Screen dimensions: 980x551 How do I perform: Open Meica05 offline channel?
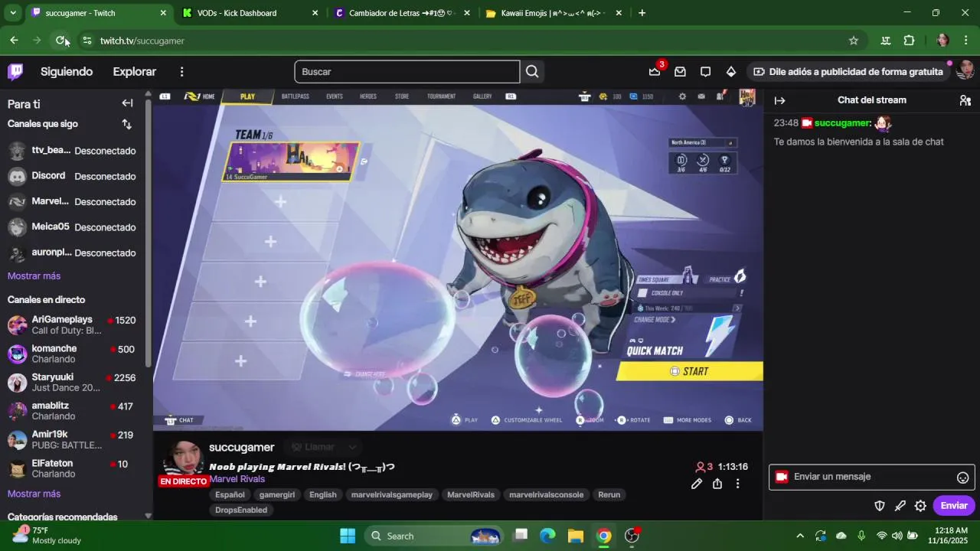tap(73, 227)
